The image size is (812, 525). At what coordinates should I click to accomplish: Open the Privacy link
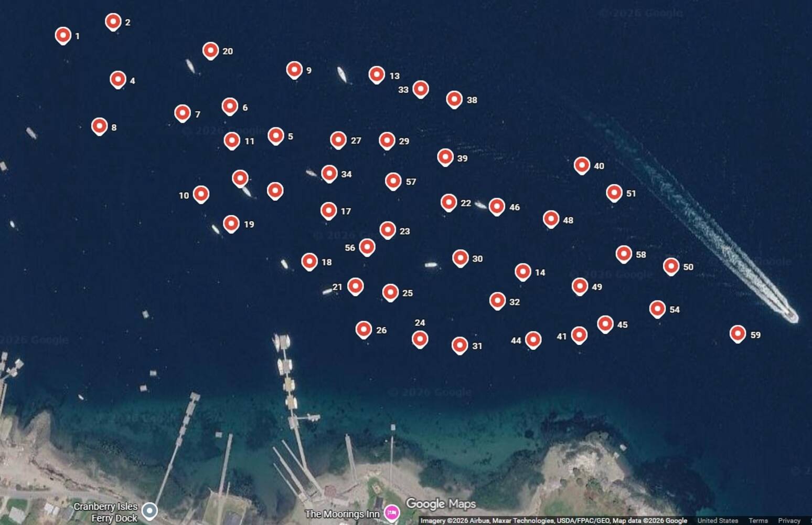[789, 520]
